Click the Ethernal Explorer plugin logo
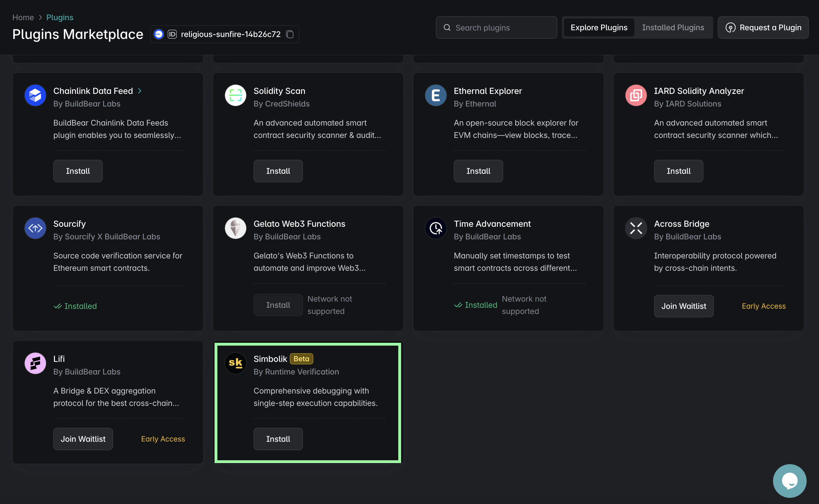819x504 pixels. [x=436, y=95]
